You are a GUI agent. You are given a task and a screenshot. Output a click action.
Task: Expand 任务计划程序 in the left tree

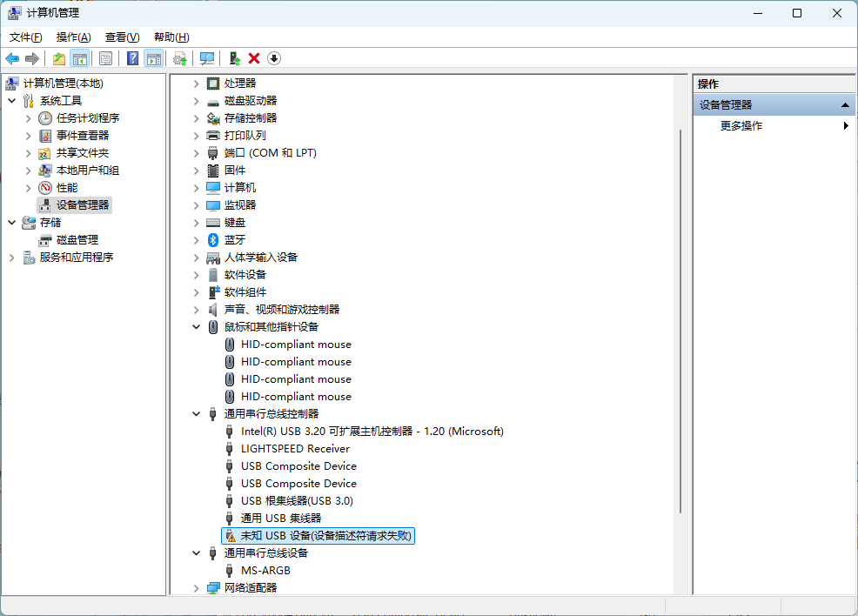28,118
